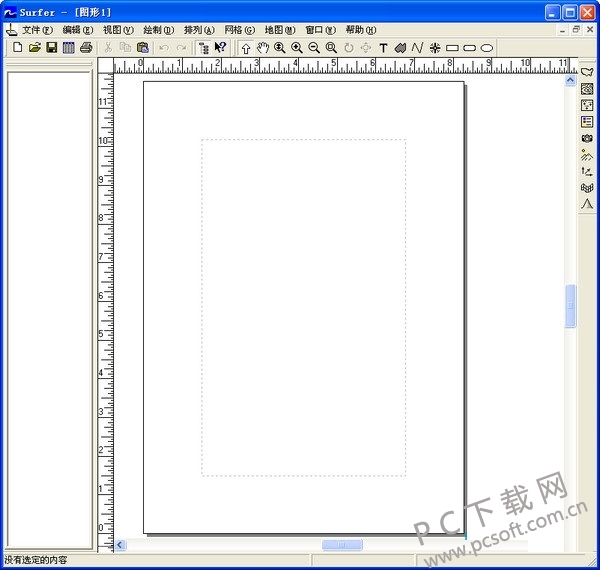The image size is (600, 570).
Task: Close the inner 图形1 document window
Action: [x=590, y=30]
